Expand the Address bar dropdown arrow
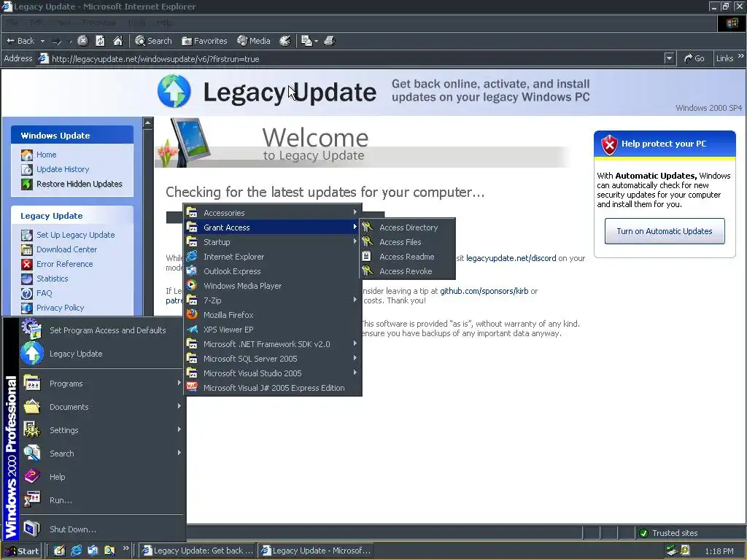Screen dimensions: 747x560 (x=669, y=58)
